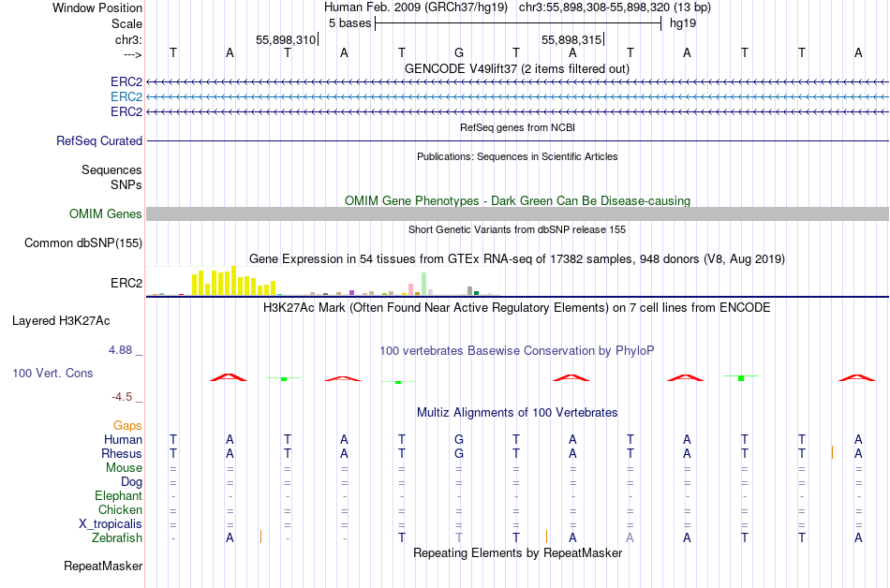Click the orange Gaps label
Viewport: 890px width, 588px height.
click(127, 425)
